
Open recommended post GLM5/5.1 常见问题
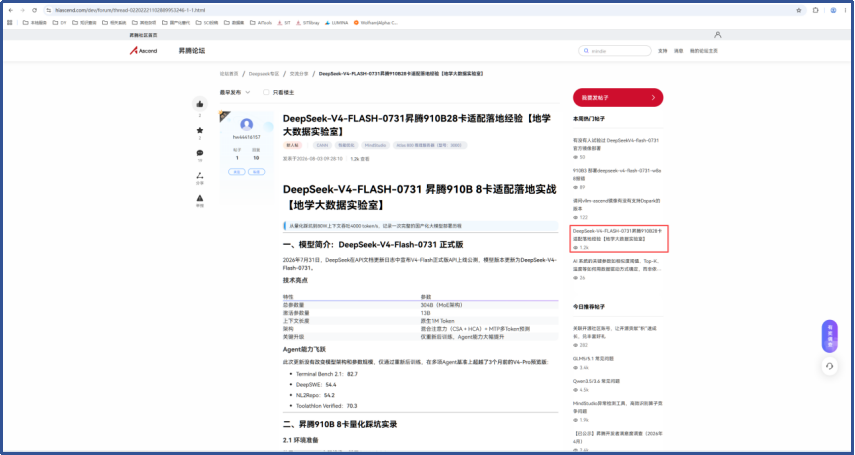pyautogui.click(x=593, y=359)
